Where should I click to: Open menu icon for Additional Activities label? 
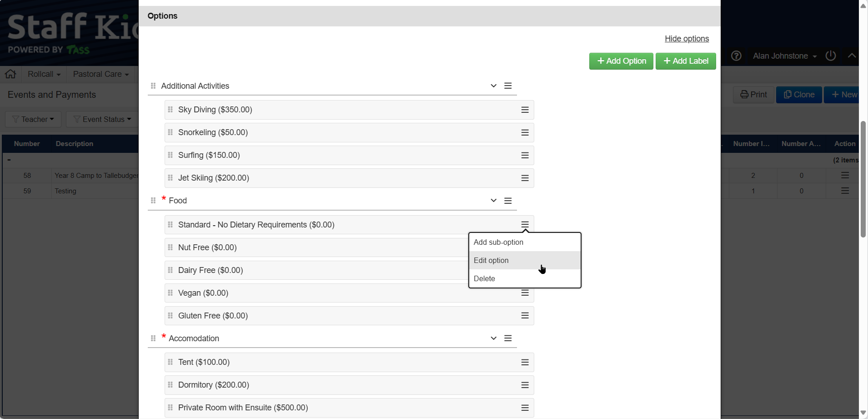(x=508, y=86)
